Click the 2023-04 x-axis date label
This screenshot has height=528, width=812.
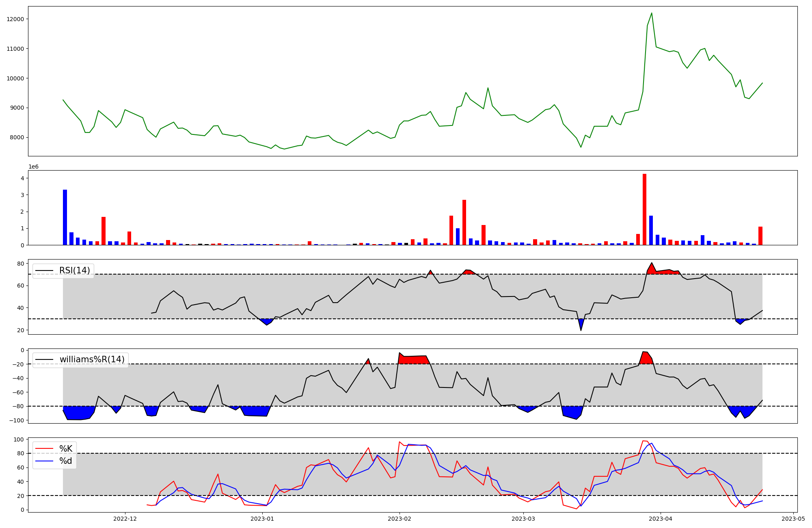coord(661,519)
